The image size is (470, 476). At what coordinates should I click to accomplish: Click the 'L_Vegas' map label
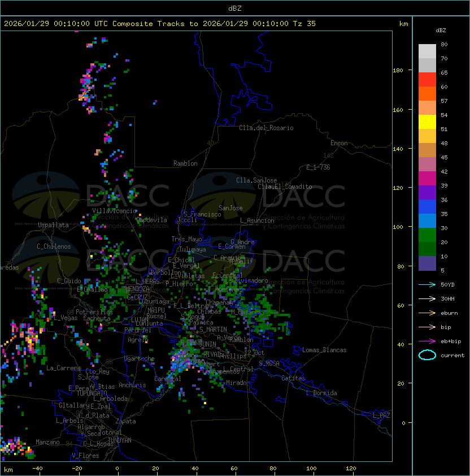click(66, 318)
